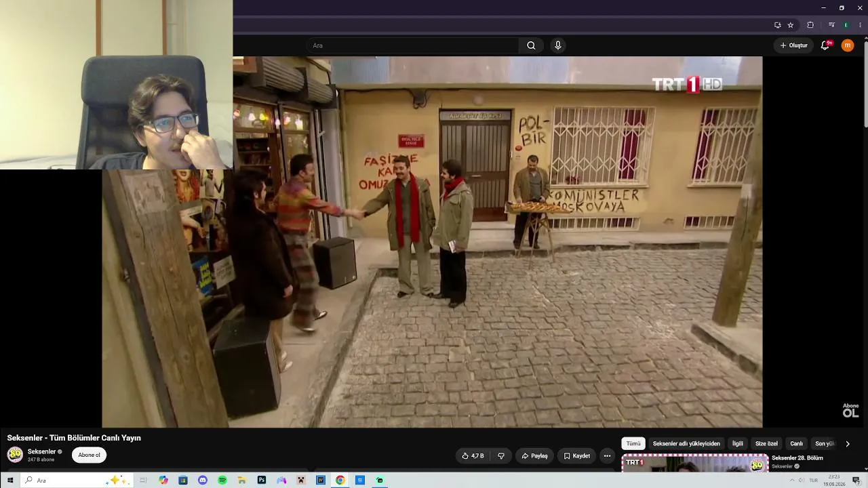Image resolution: width=868 pixels, height=488 pixels.
Task: Open Task View on the taskbar
Action: pos(143,481)
